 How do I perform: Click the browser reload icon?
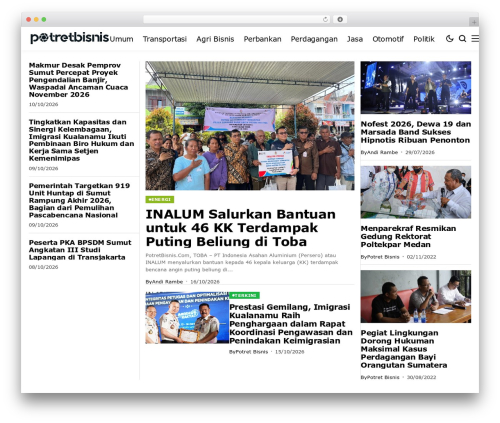point(325,20)
